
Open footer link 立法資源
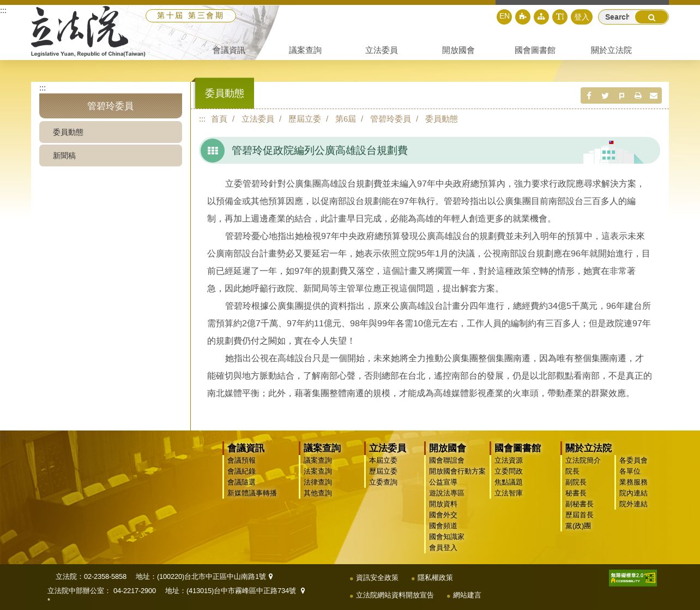point(509,461)
